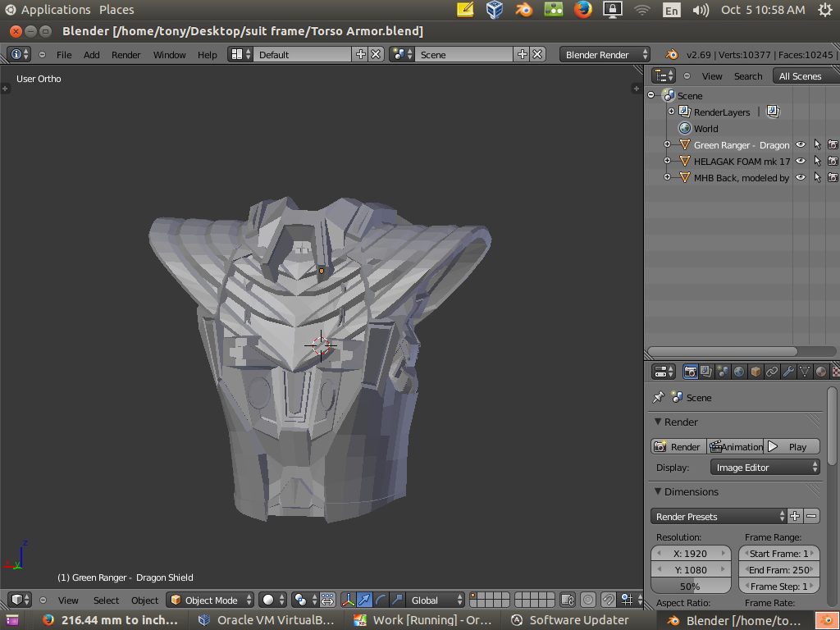Viewport: 840px width, 630px height.
Task: Hide Green Ranger - Dragon object with eye
Action: [x=801, y=144]
